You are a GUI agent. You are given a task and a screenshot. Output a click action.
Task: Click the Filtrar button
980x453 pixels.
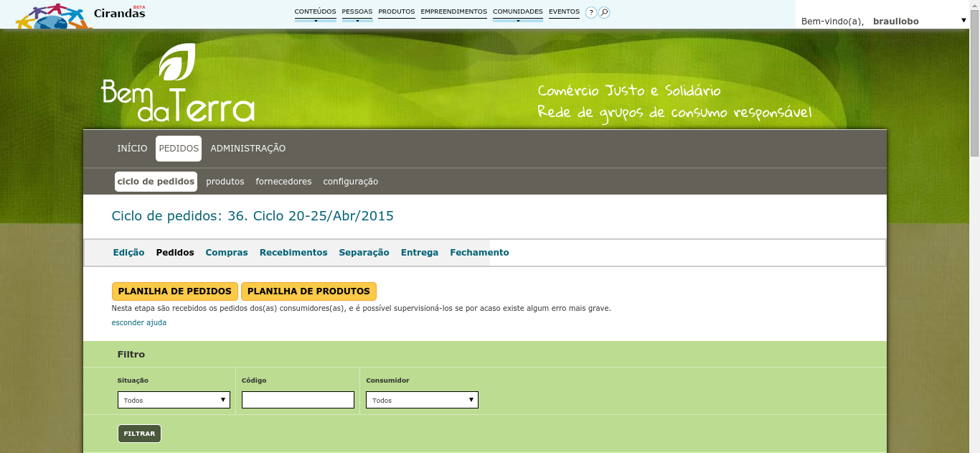pos(139,434)
